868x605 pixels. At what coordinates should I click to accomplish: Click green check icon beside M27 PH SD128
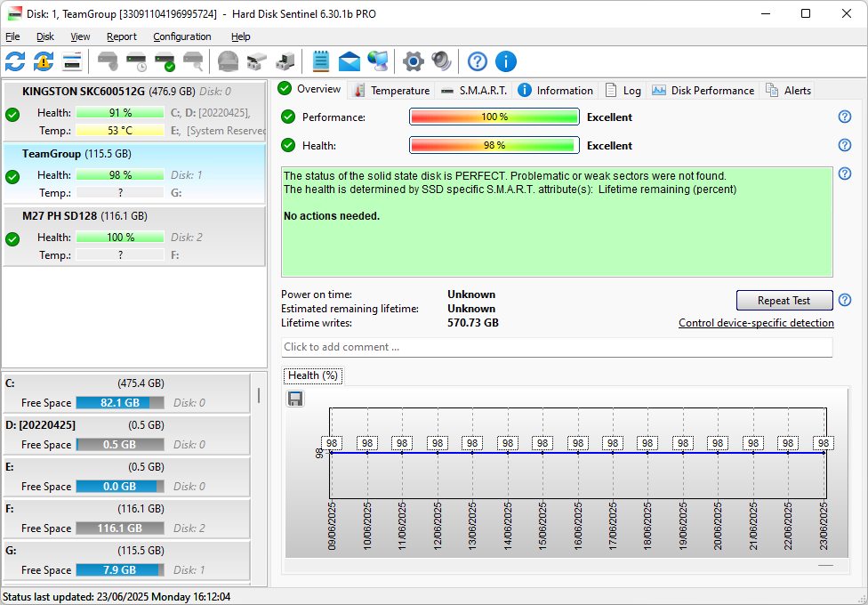pyautogui.click(x=12, y=239)
